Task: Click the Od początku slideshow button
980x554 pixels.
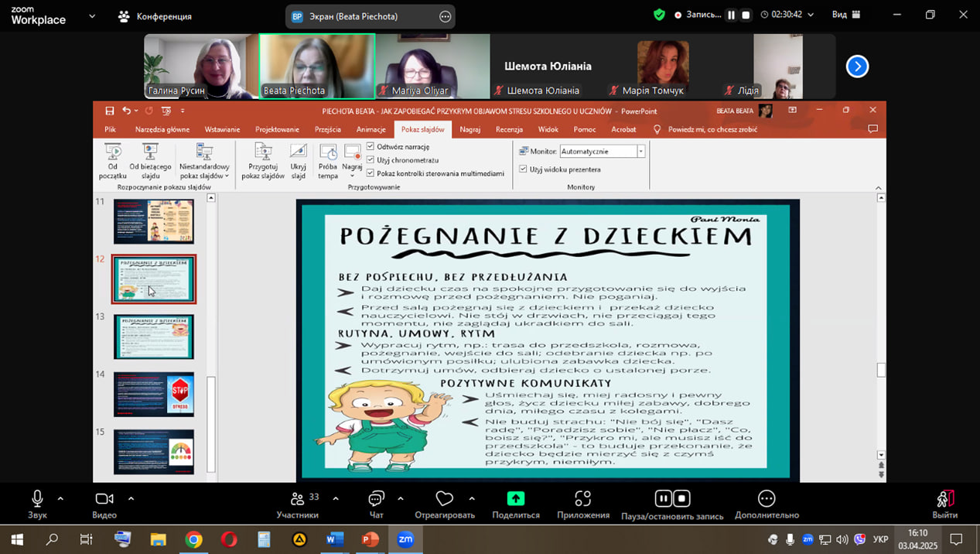Action: (x=113, y=161)
